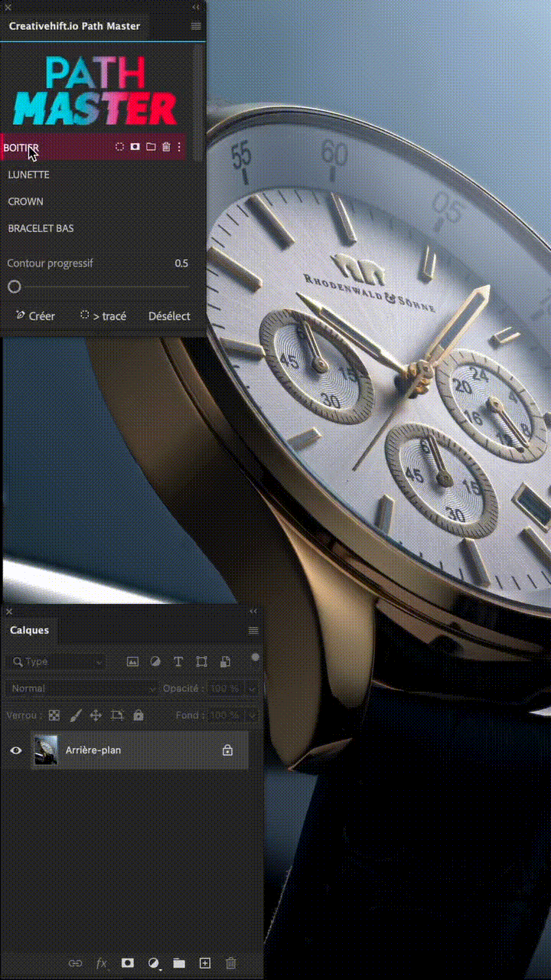This screenshot has height=980, width=551.
Task: Toggle lock image pixels brush icon
Action: [75, 715]
